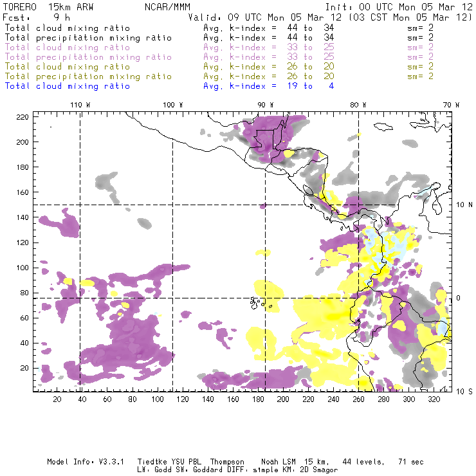Viewport: 476px width, 476px height.
Task: Select the '0' equator latitude label
Action: 459,298
